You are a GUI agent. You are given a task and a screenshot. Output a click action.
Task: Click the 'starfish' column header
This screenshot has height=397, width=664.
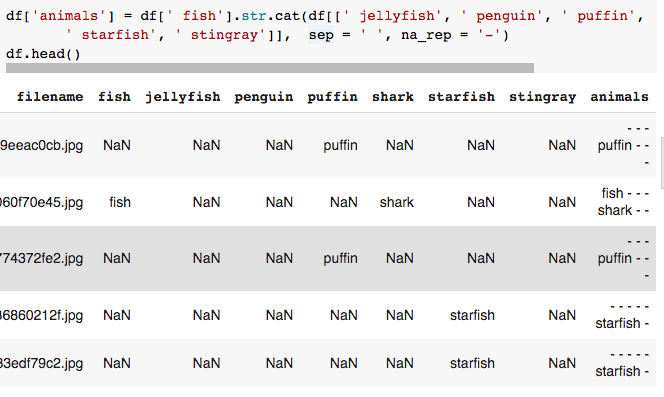pos(461,97)
